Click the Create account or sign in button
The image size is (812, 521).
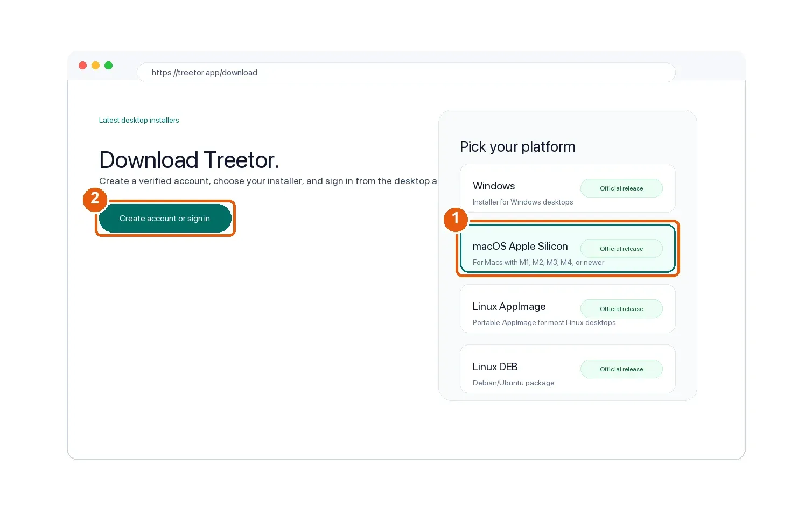[x=165, y=219]
